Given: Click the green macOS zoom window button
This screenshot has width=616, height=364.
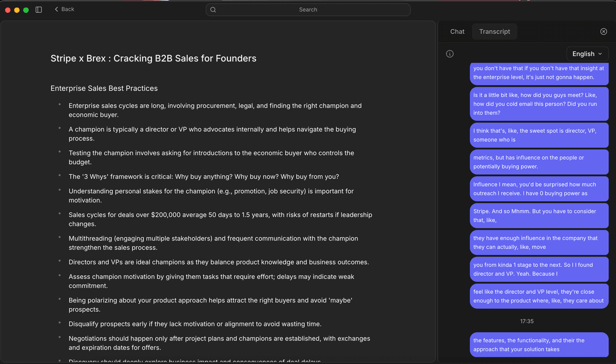Looking at the screenshot, I should coord(26,10).
